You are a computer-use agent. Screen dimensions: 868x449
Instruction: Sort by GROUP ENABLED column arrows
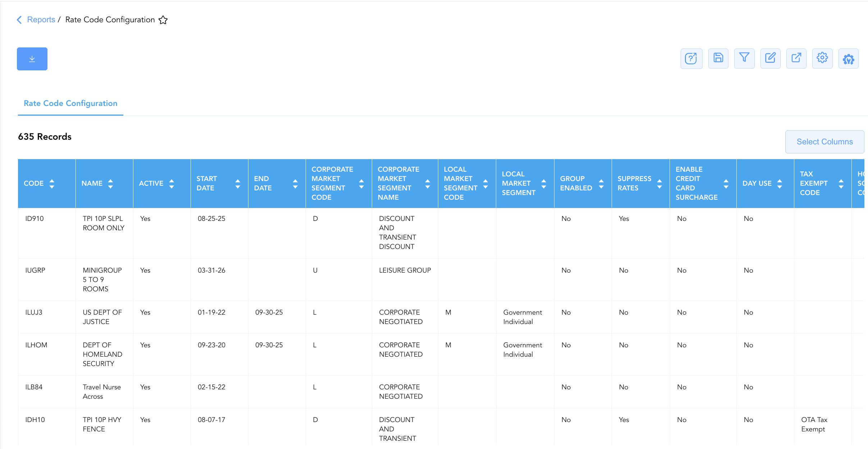click(x=601, y=184)
